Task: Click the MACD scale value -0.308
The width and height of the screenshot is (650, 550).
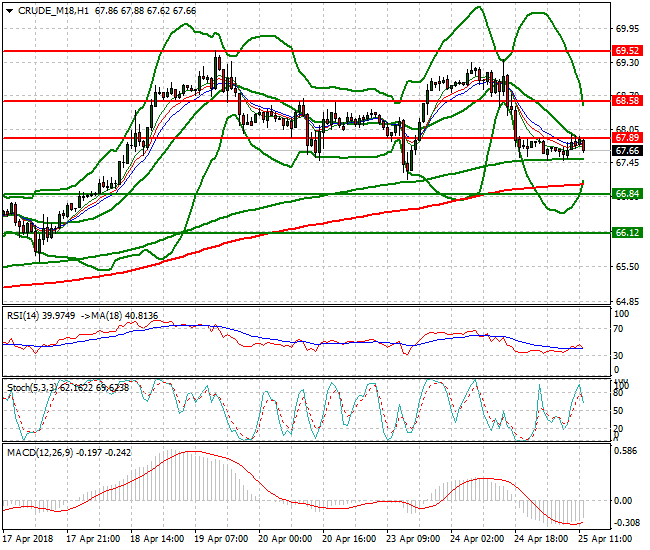Action: point(626,523)
